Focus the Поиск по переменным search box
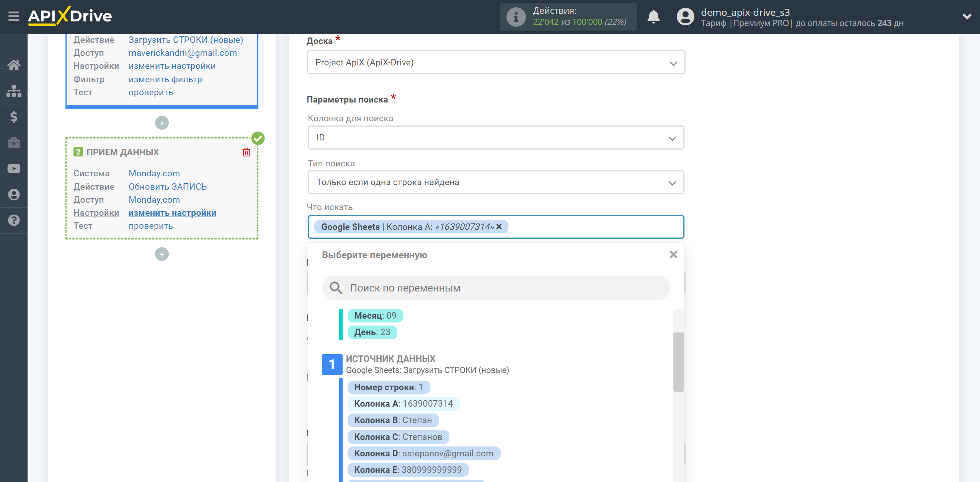980x482 pixels. (496, 288)
